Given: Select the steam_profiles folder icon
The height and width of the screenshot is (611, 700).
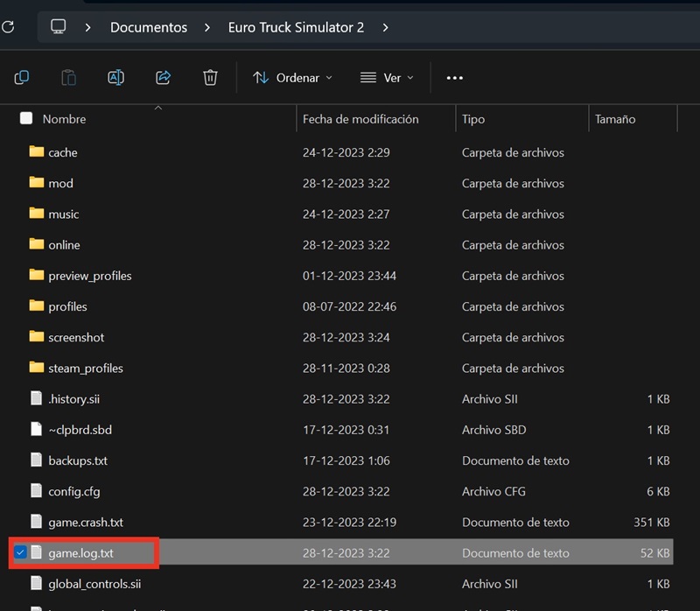Looking at the screenshot, I should coord(37,367).
